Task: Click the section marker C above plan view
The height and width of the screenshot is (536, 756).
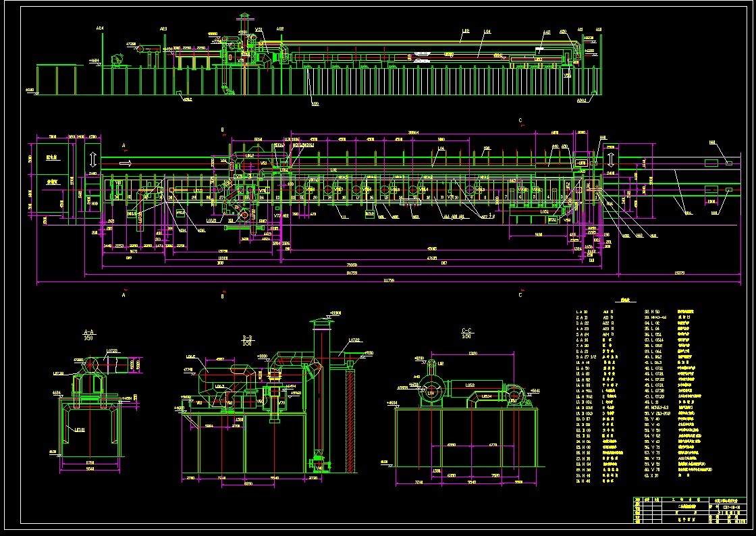Action: (520, 122)
